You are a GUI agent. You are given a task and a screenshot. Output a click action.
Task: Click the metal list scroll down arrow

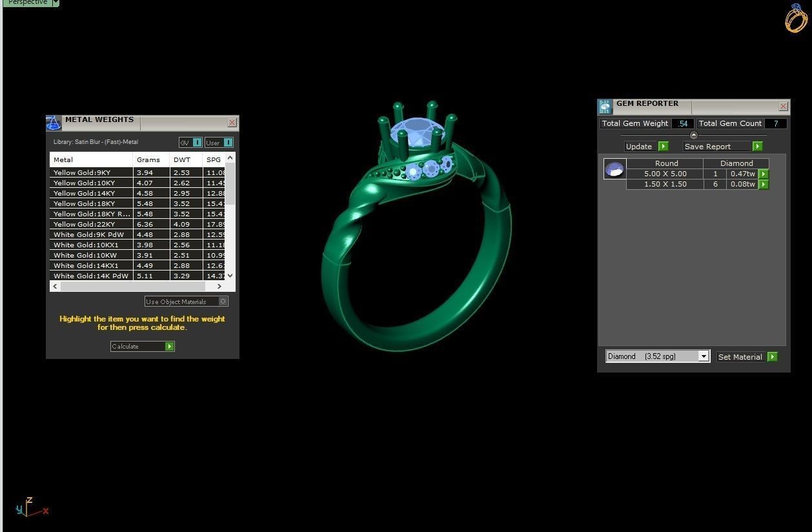[x=230, y=276]
